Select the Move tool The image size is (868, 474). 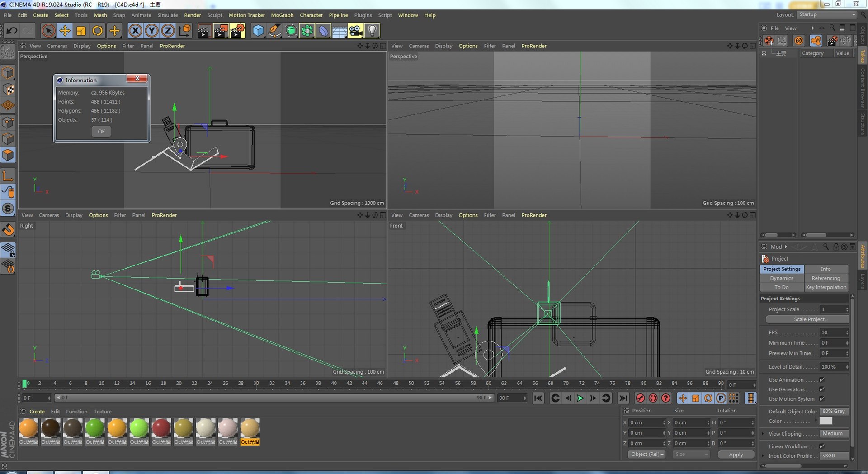[x=65, y=31]
